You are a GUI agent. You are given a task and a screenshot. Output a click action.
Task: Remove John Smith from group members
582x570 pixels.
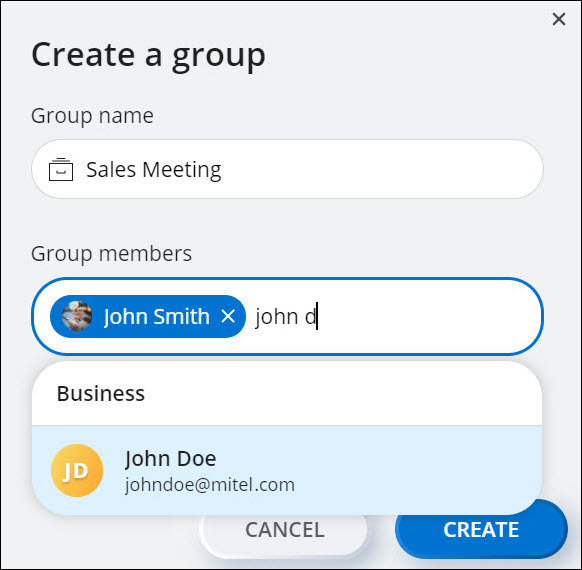click(x=228, y=317)
